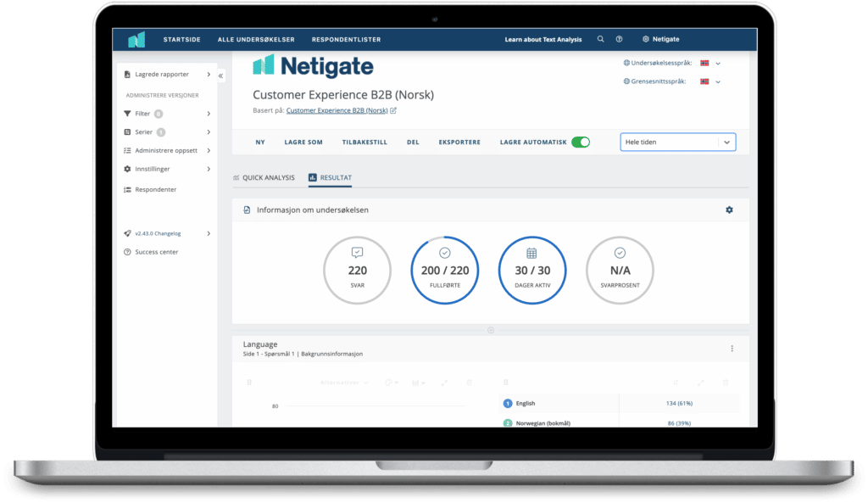Open the Undersøkelsesspråk flag dropdown
Screen dimensions: 868x503
point(710,63)
